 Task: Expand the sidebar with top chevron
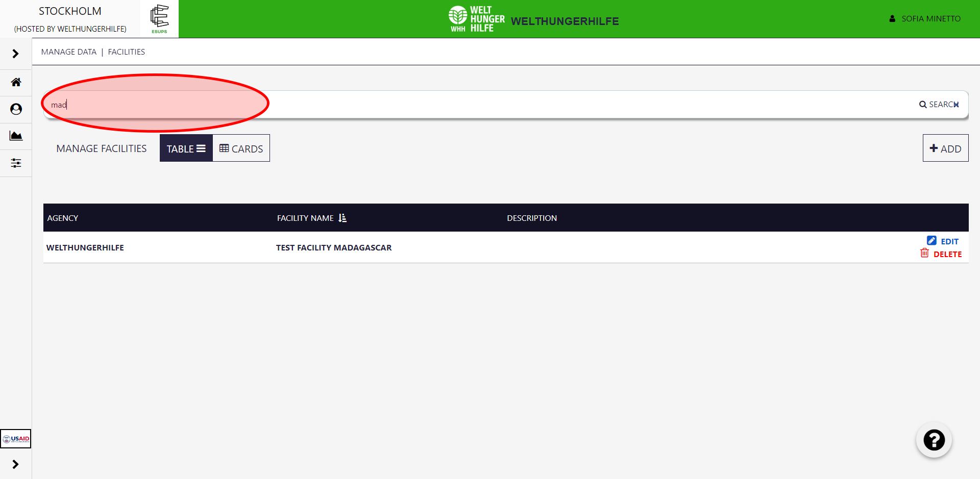pos(16,54)
